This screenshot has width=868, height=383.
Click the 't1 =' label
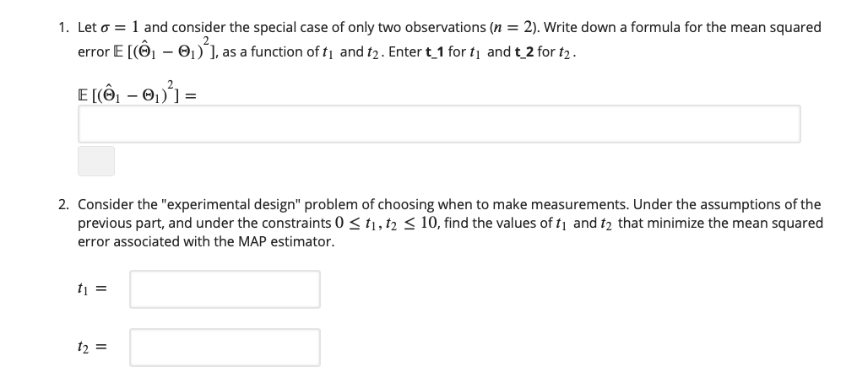pos(92,289)
